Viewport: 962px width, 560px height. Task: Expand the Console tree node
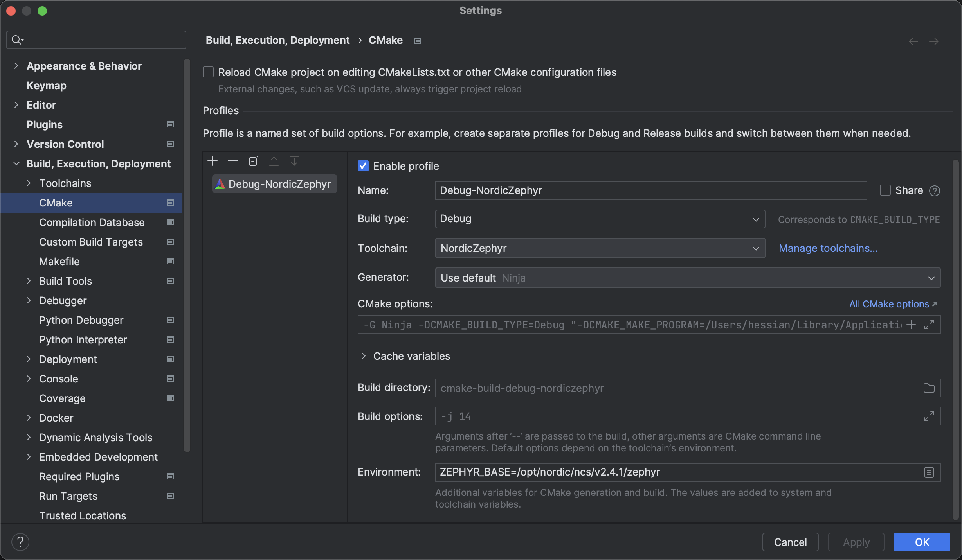click(x=29, y=379)
